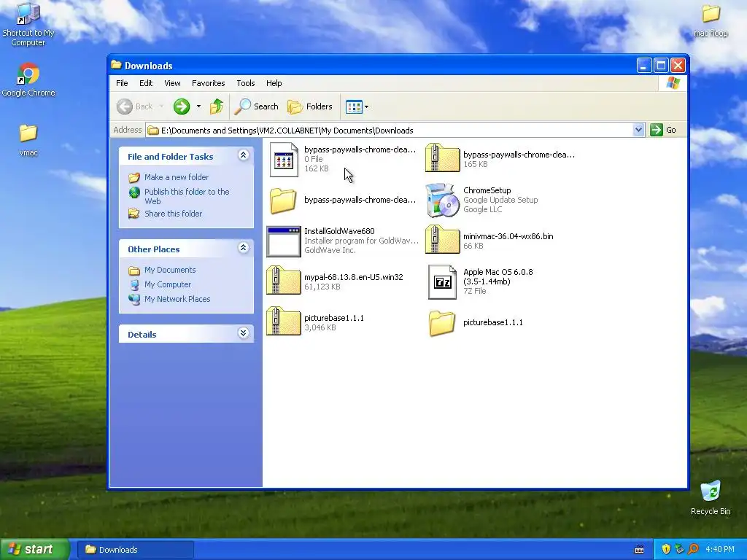Viewport: 747px width, 560px height.
Task: Open the Start menu
Action: coord(35,550)
